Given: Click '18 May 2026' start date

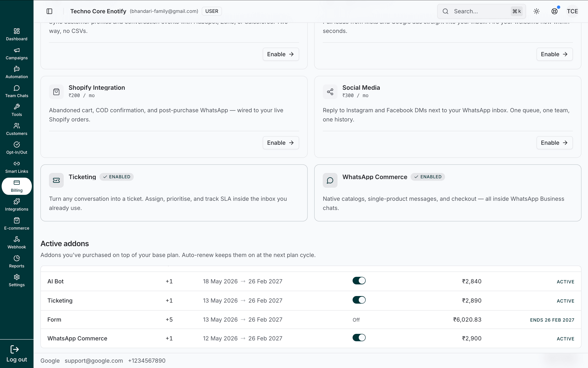Looking at the screenshot, I should point(220,281).
